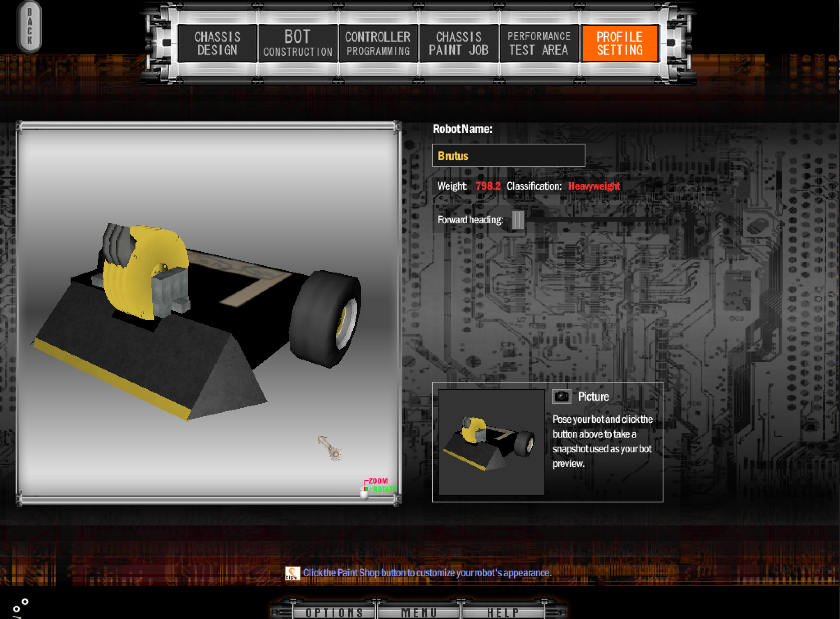Open the Chassis Design tab
Image resolution: width=840 pixels, height=619 pixels.
217,44
